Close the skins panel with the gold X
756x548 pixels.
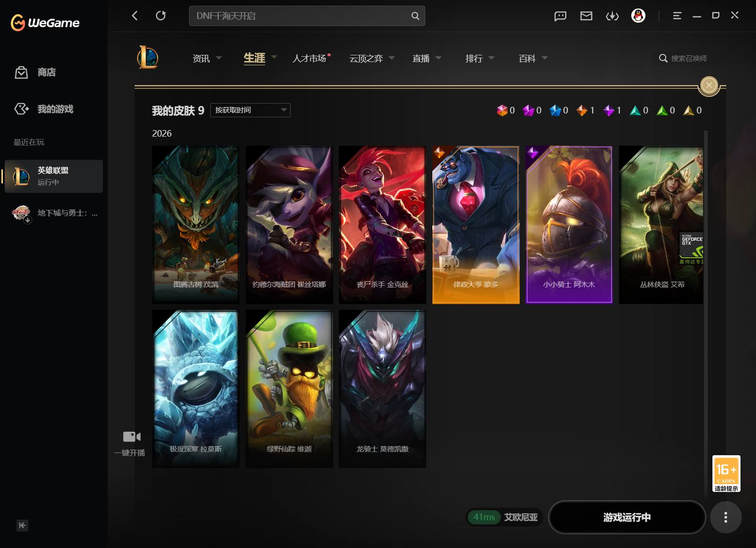[709, 85]
